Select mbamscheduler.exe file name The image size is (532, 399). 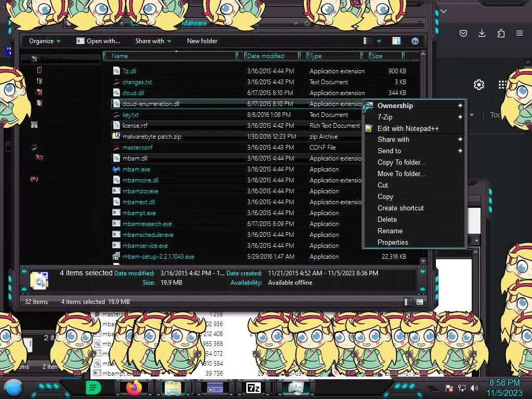[148, 235]
